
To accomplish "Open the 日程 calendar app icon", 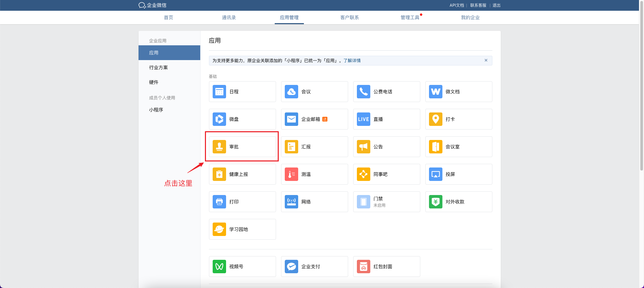I will (x=219, y=92).
